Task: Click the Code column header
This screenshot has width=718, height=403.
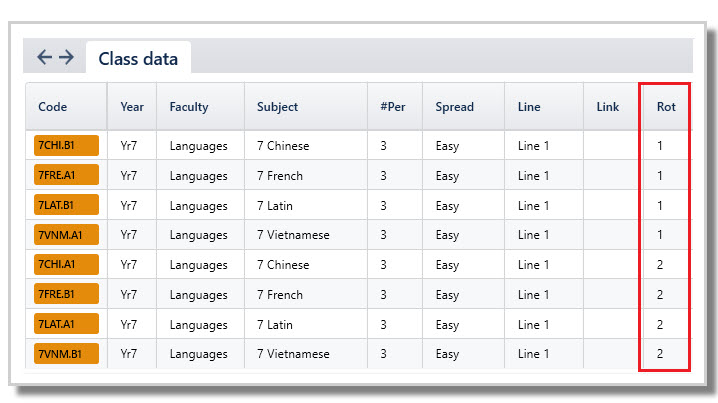Action: tap(53, 107)
